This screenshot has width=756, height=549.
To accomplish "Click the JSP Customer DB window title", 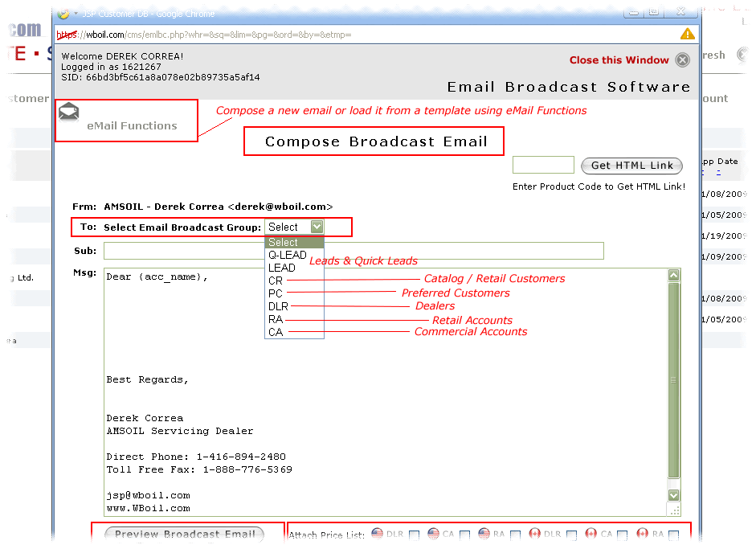I will tap(148, 14).
